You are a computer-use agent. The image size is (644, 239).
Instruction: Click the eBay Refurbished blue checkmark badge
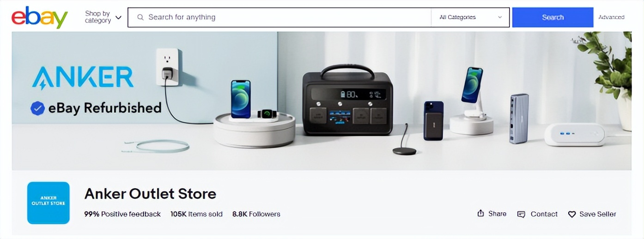pyautogui.click(x=37, y=108)
